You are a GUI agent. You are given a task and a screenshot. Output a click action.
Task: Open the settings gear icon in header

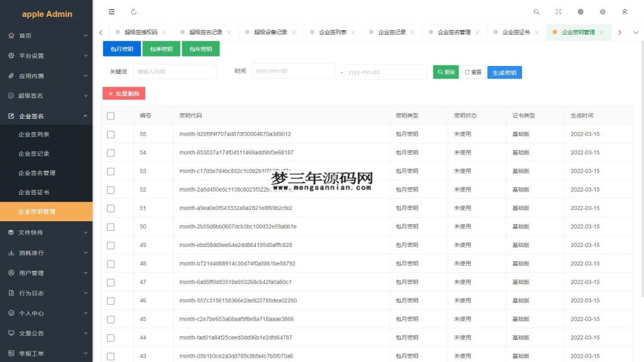tap(602, 11)
